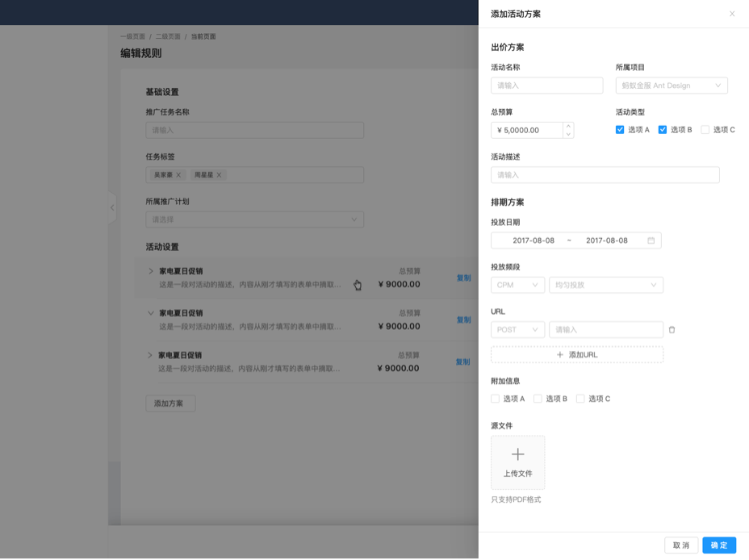Click the increment arrow on the 总预算 stepper

point(569,125)
